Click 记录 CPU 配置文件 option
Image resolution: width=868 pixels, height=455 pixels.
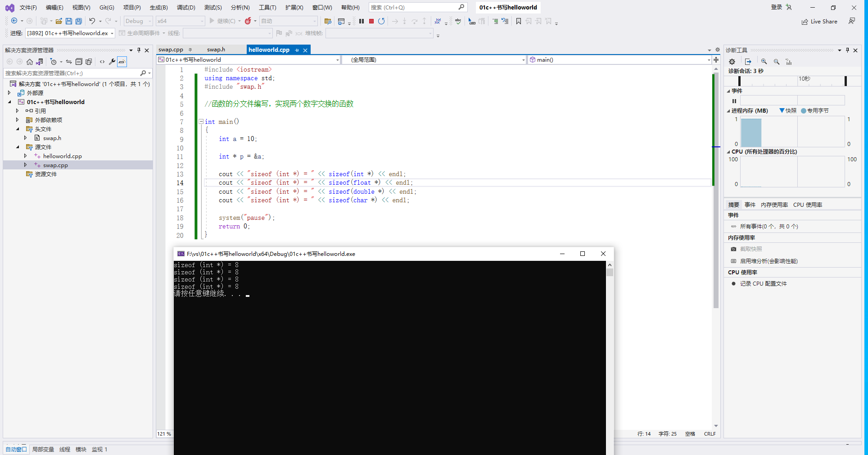coord(763,283)
